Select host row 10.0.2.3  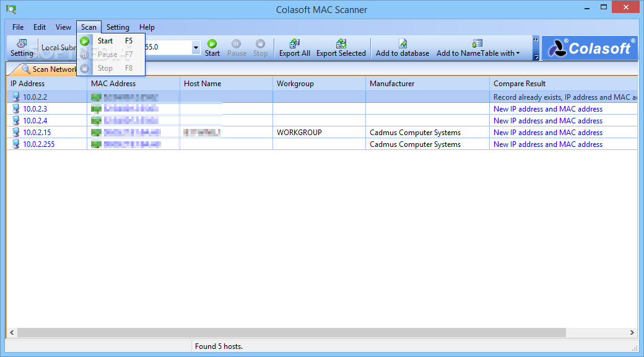click(x=322, y=109)
